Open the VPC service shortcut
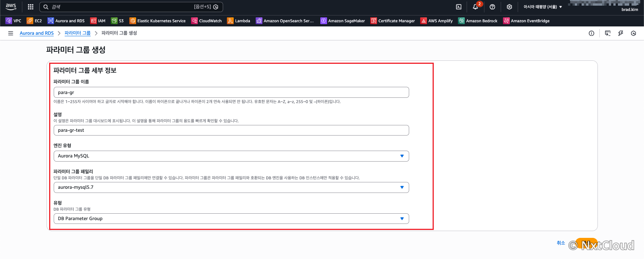 (x=14, y=21)
